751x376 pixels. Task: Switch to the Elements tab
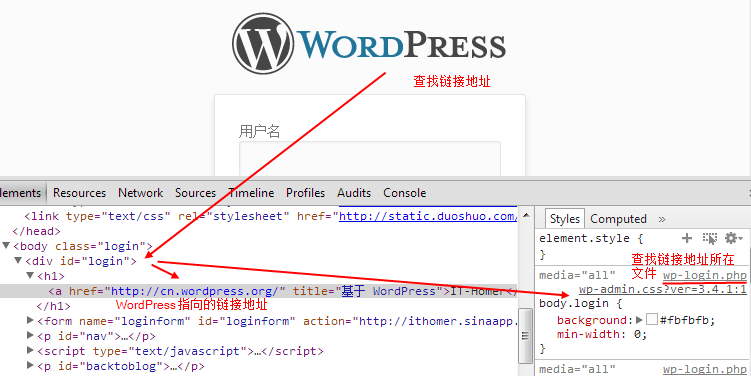(x=20, y=193)
